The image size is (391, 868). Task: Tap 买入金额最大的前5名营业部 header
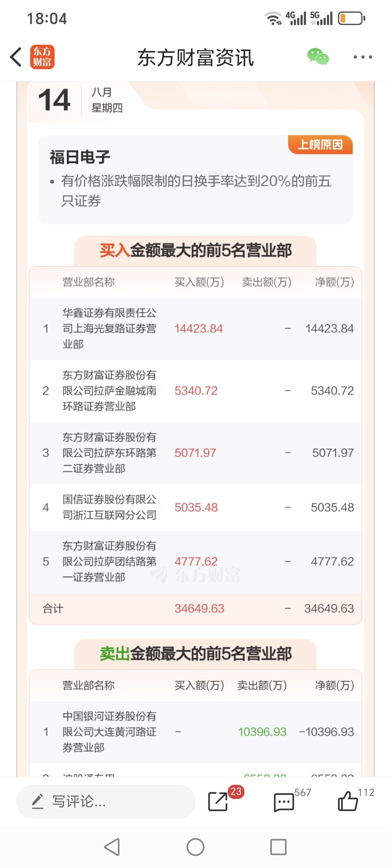click(195, 251)
